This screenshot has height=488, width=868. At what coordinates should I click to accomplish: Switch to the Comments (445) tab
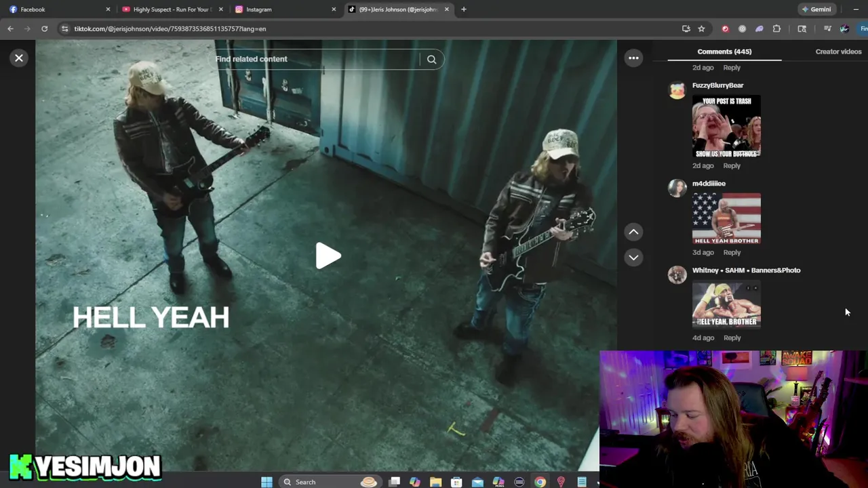pyautogui.click(x=724, y=52)
